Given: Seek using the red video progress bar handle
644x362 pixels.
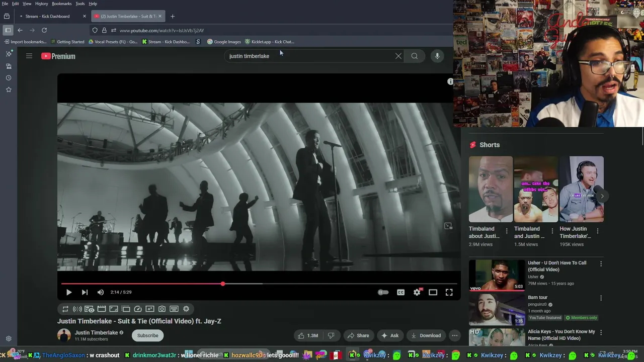Looking at the screenshot, I should pyautogui.click(x=223, y=284).
